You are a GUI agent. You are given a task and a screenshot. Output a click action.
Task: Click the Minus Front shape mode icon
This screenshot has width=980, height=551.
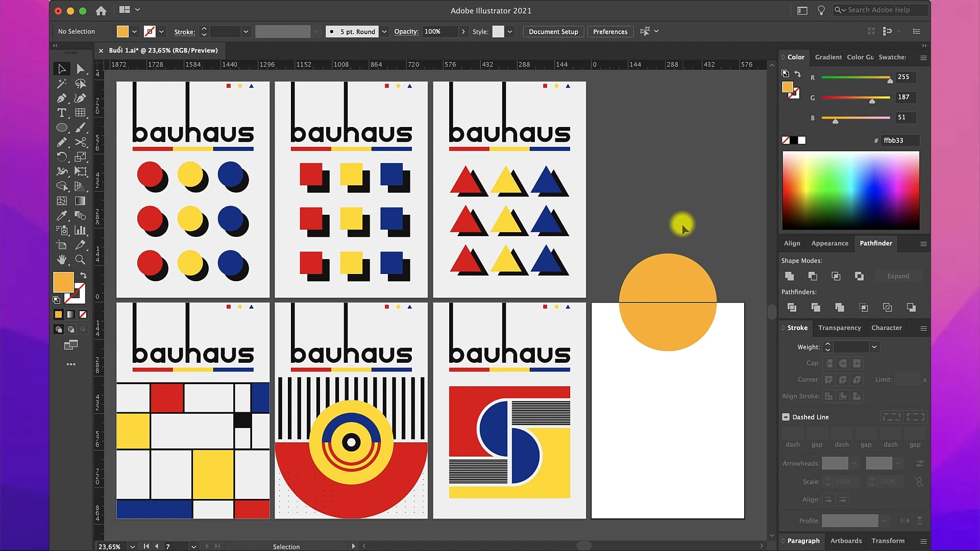[x=813, y=276]
